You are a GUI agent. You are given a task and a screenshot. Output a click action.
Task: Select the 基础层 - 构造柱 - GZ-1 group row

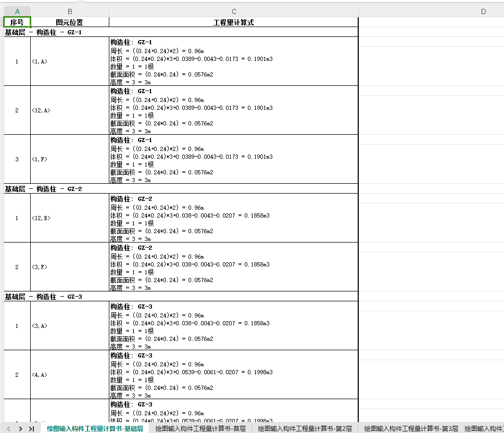point(181,32)
